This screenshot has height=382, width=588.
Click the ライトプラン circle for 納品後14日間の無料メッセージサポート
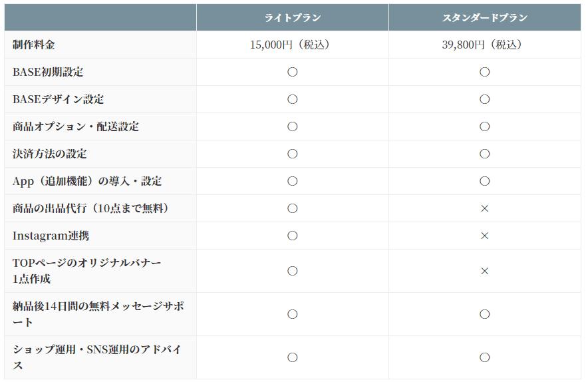(292, 314)
